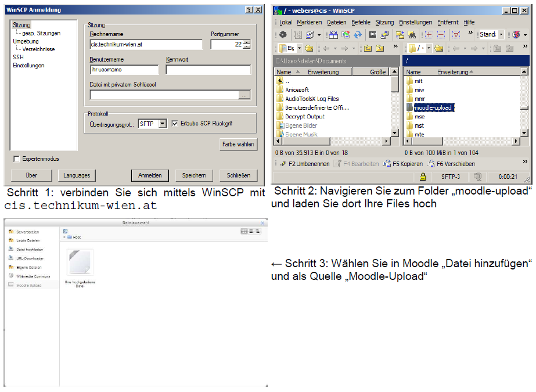Click the Speichern button
The image size is (536, 392).
click(193, 175)
